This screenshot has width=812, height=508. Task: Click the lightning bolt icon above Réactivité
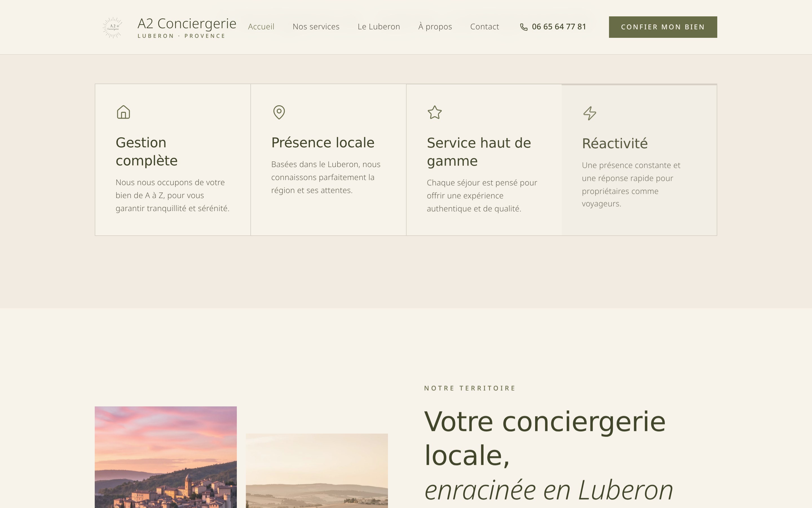590,113
